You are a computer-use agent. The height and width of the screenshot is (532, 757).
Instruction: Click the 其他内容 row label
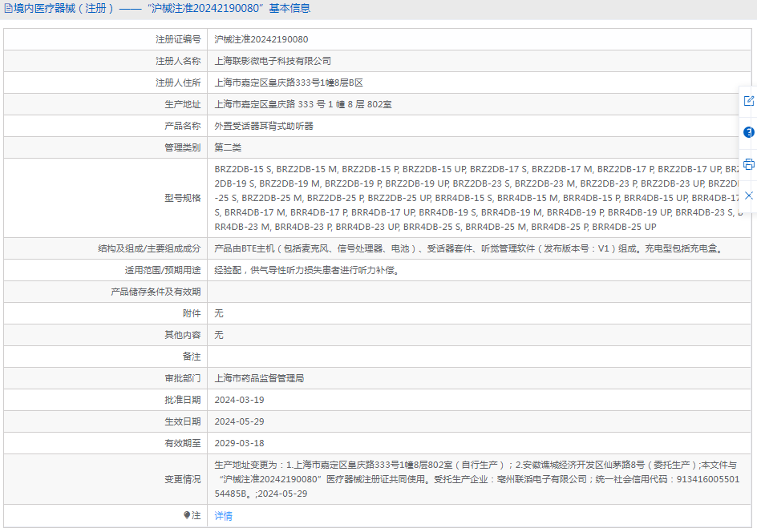pos(183,335)
